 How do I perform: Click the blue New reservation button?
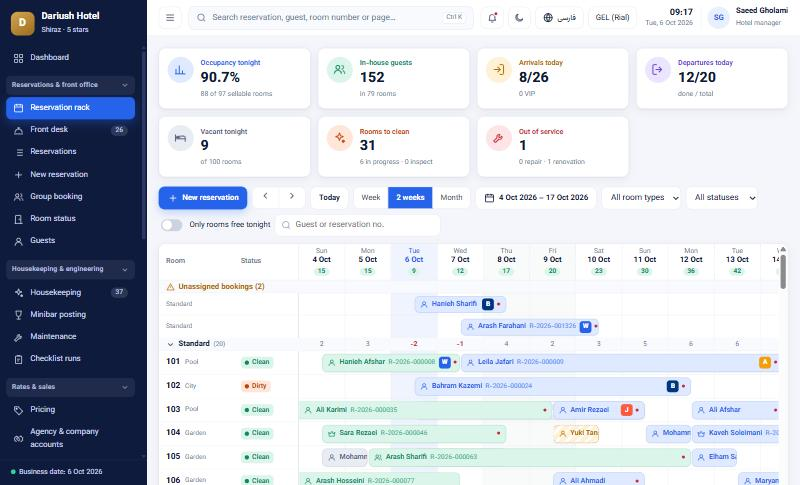pyautogui.click(x=203, y=197)
